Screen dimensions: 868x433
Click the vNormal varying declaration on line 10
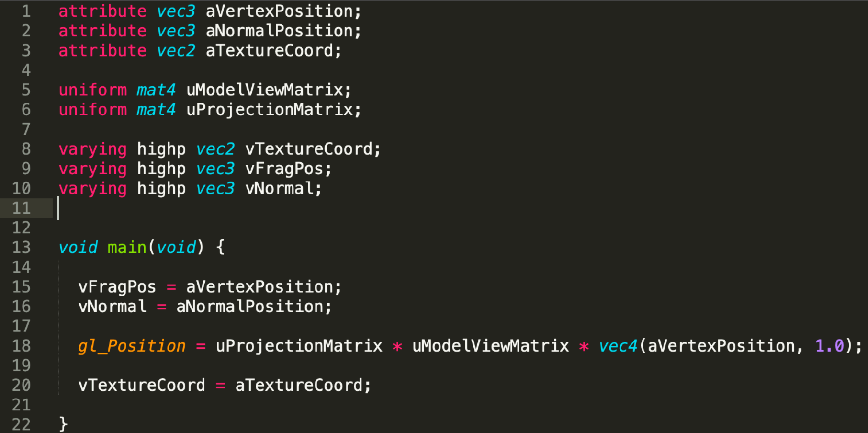(280, 188)
